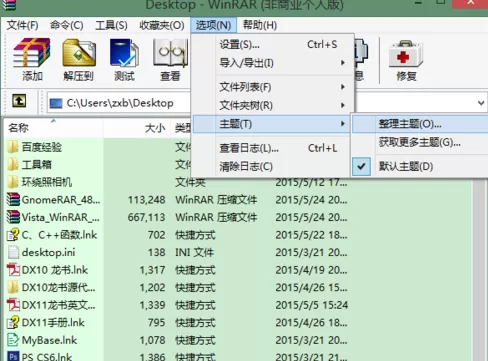Click the C:\Users\zxb\Desktop path field
The image size is (488, 361).
(120, 103)
